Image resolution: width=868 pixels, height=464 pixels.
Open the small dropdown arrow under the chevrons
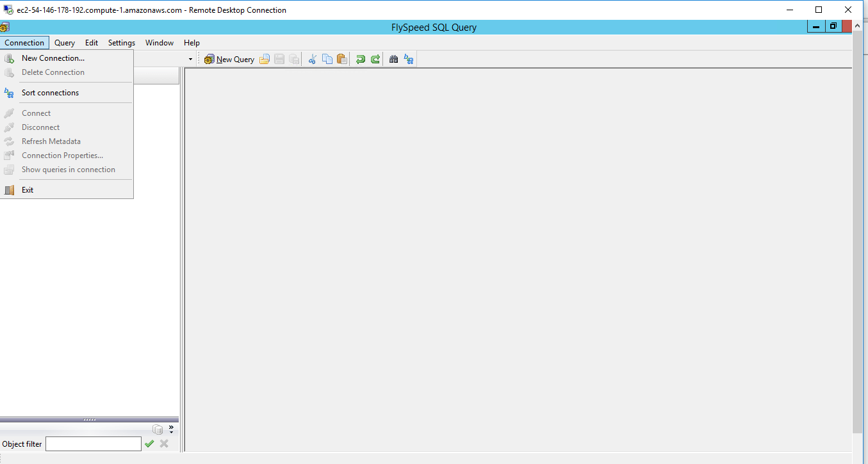click(170, 433)
